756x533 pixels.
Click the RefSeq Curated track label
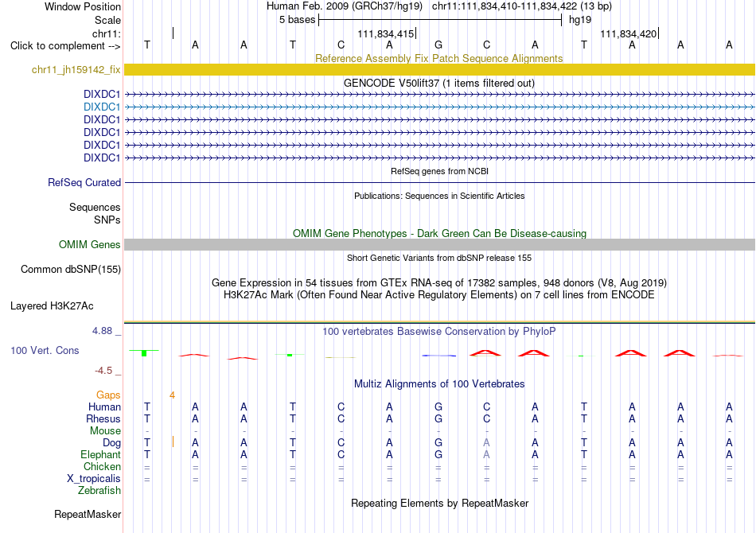84,183
